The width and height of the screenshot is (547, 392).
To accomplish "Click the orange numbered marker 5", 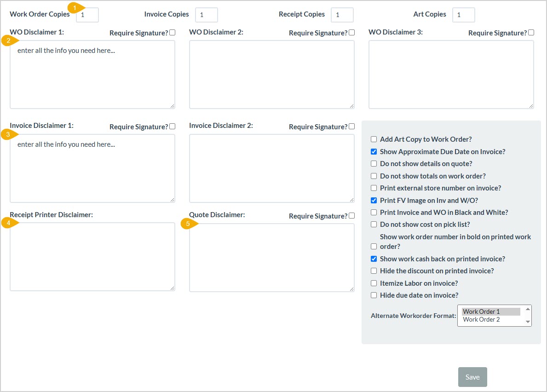I will [x=188, y=224].
